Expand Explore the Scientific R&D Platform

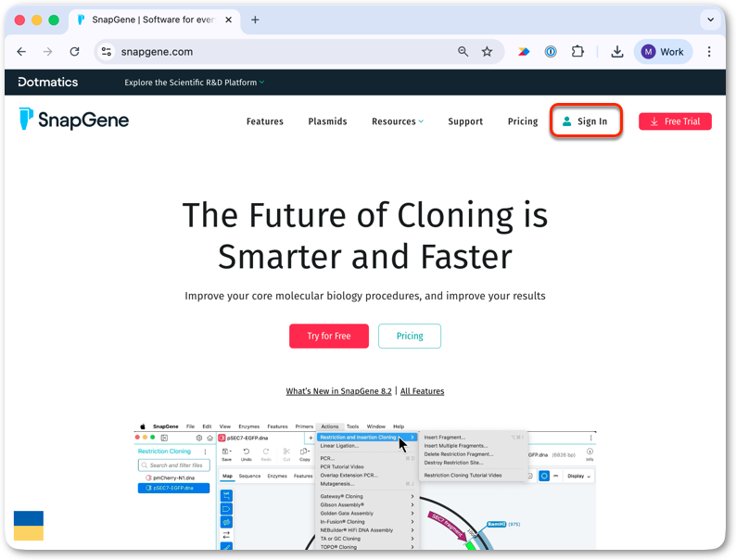(x=195, y=83)
